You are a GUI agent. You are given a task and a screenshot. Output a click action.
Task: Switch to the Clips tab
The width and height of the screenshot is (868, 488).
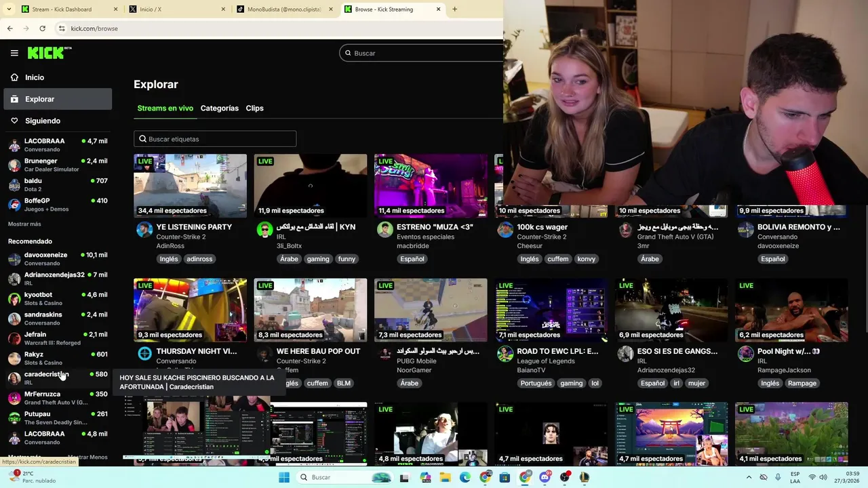(x=254, y=108)
